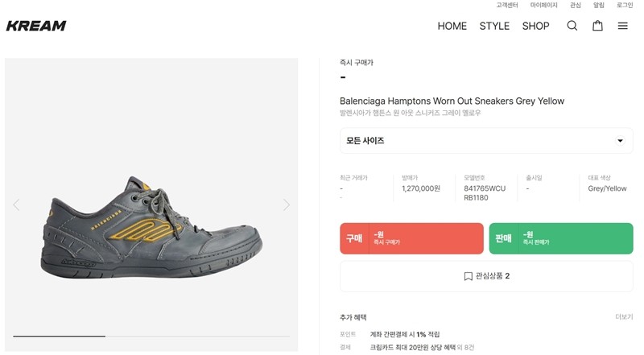Click the size dropdown arrow icon
644x355 pixels.
click(x=620, y=141)
